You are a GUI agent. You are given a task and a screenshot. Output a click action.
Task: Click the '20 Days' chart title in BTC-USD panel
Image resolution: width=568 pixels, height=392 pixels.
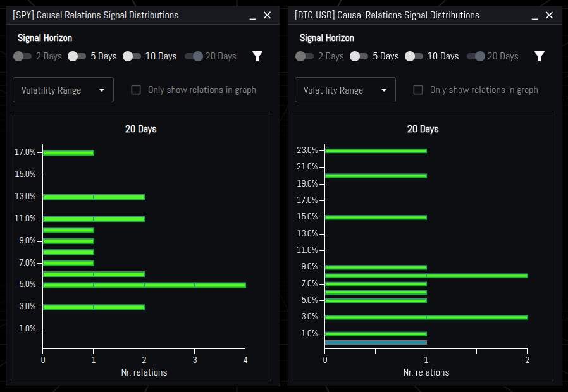point(423,129)
